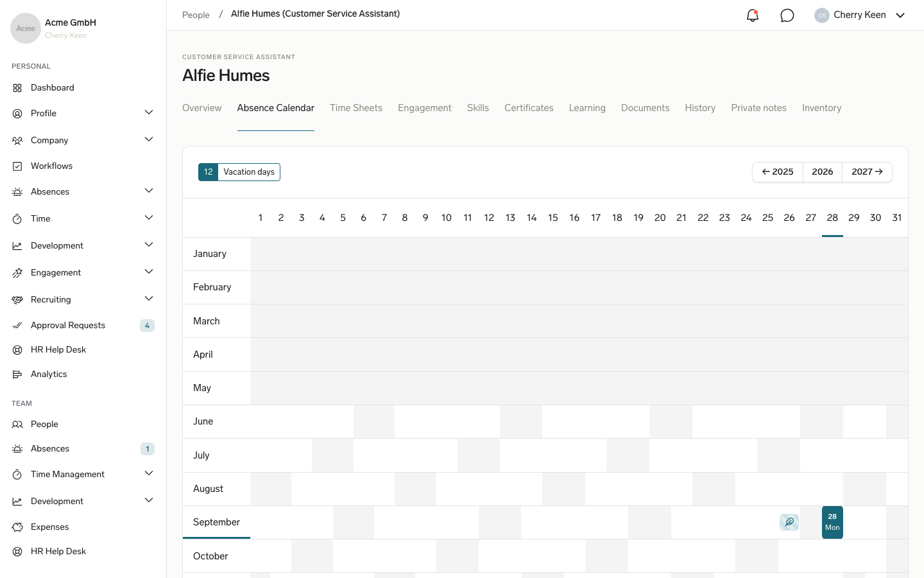
Task: Click the Recruiting handshake icon
Action: coord(17,300)
